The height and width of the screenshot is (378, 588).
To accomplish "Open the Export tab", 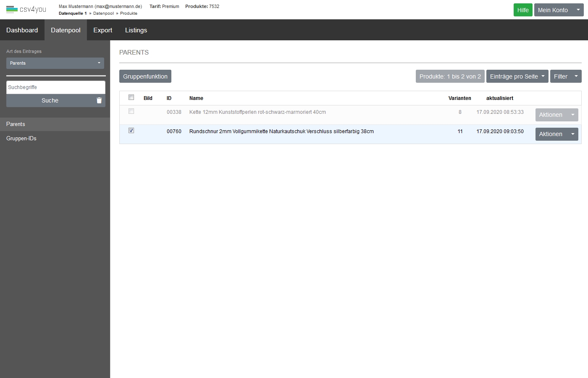I will point(102,30).
